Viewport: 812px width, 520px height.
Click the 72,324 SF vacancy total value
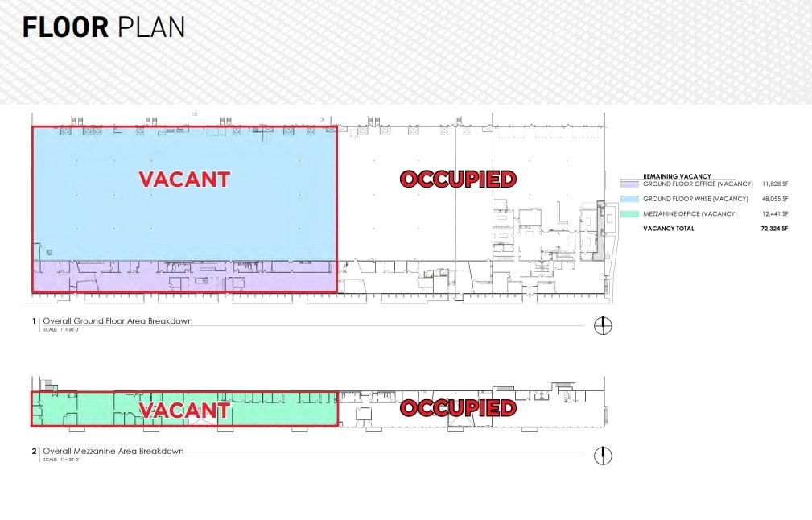click(x=773, y=229)
